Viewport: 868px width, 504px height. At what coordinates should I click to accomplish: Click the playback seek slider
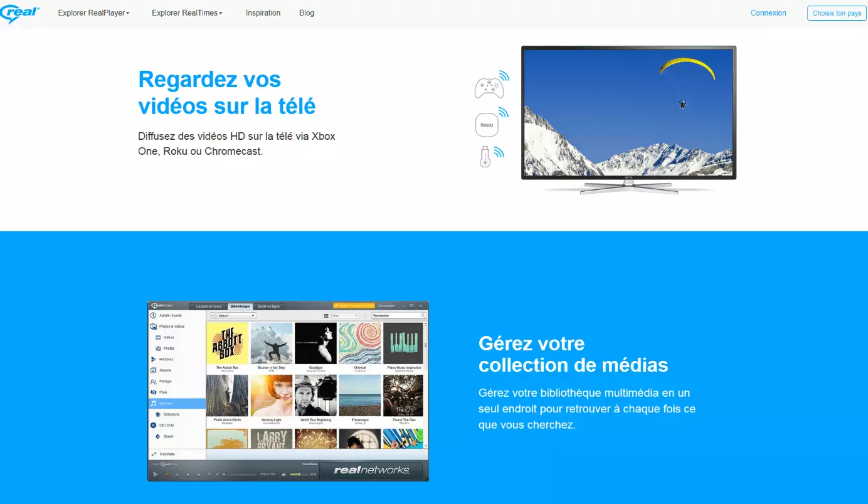(240, 475)
